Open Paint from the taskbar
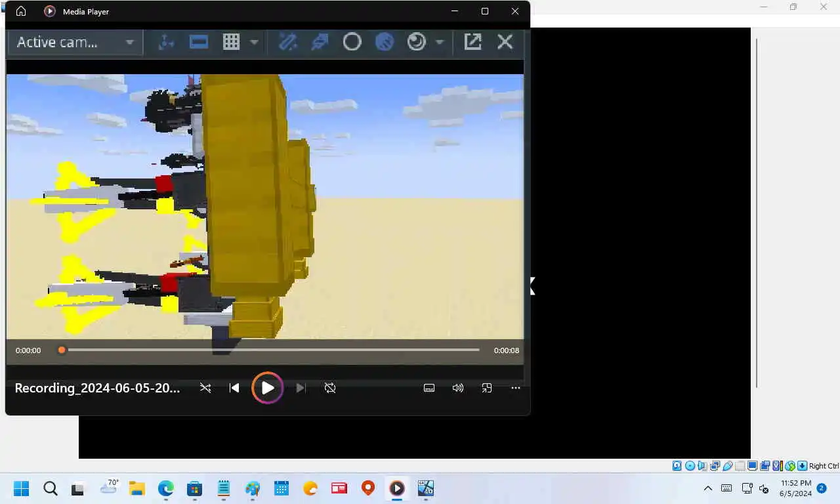The width and height of the screenshot is (840, 504). tap(253, 488)
